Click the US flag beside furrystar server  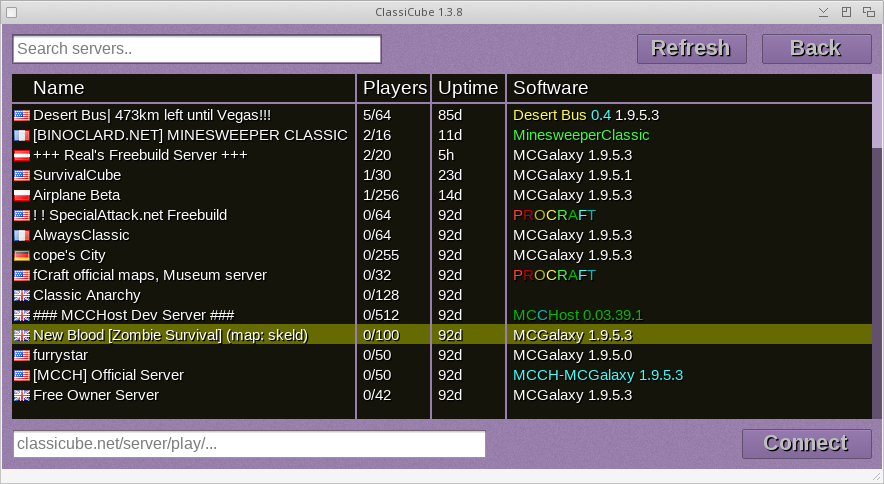click(x=22, y=356)
